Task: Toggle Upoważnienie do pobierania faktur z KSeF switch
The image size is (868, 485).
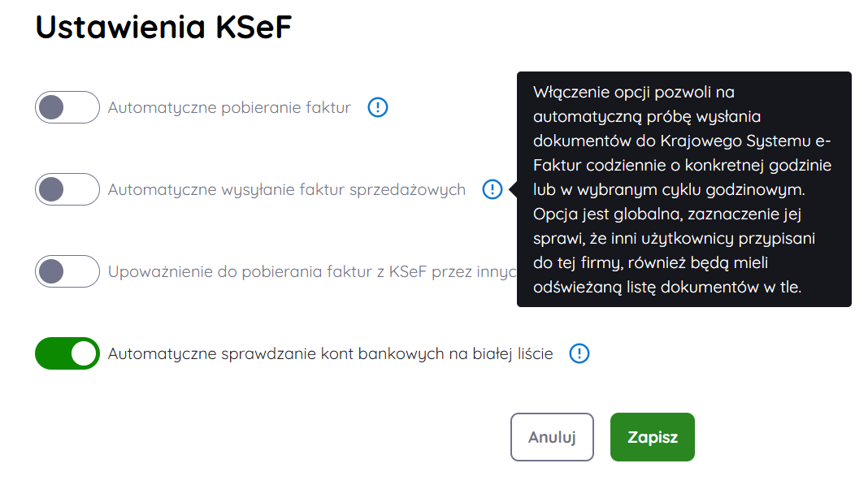Action: click(x=67, y=271)
